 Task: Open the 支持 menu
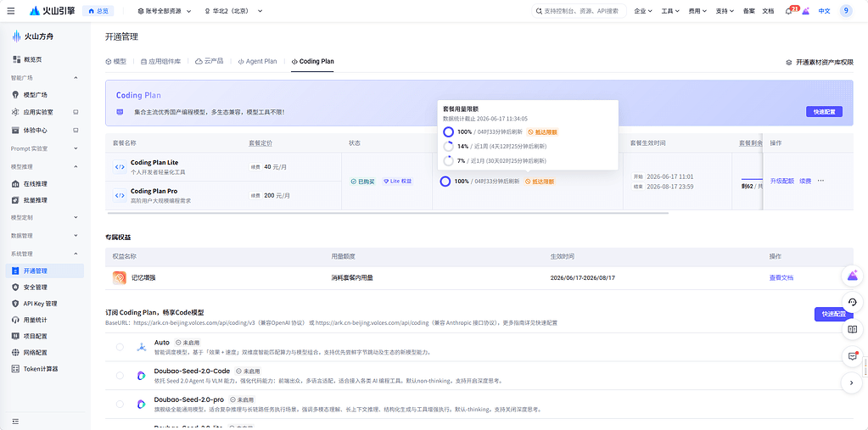[x=725, y=11]
